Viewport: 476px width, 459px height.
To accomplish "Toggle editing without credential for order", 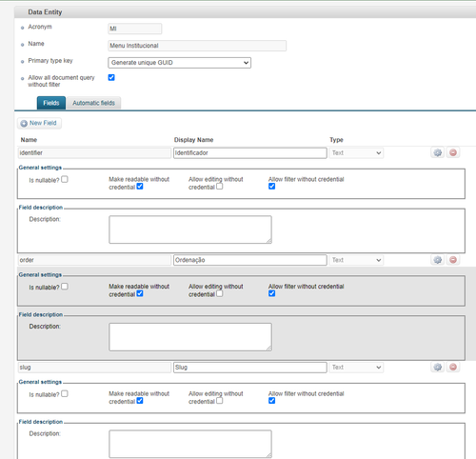I will coord(219,293).
